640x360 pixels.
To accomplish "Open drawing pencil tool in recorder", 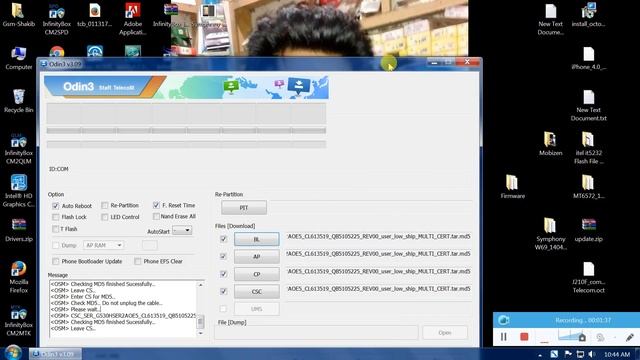I will tap(629, 337).
